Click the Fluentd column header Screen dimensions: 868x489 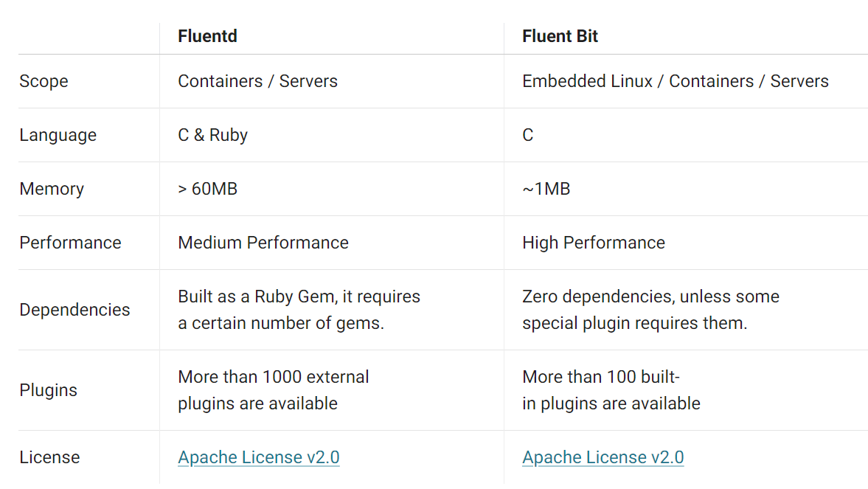[207, 36]
